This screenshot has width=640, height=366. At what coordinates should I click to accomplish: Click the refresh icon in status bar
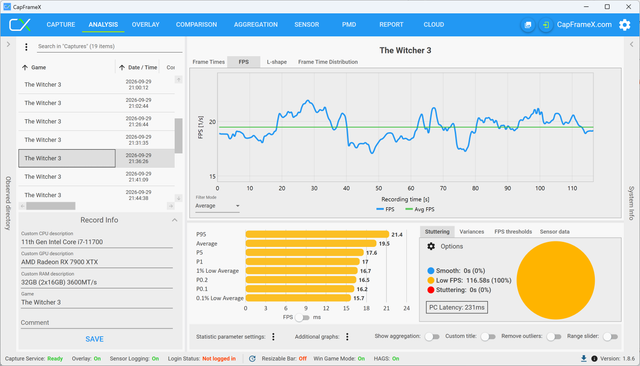click(252, 359)
